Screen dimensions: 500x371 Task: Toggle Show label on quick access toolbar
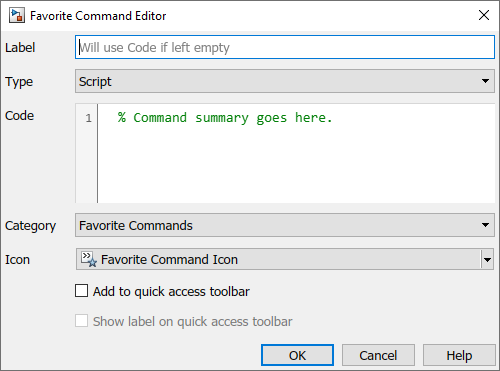tap(81, 321)
